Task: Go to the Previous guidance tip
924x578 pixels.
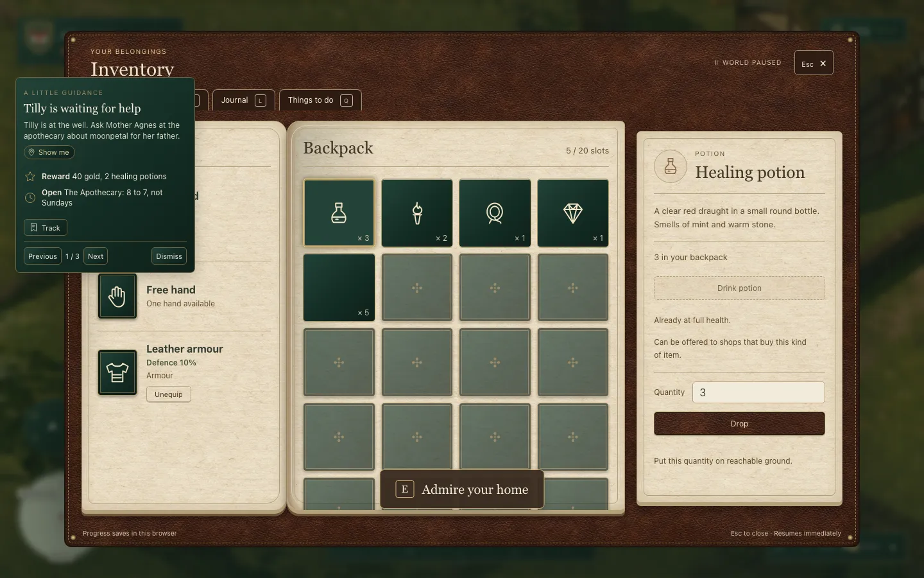Action: point(42,256)
